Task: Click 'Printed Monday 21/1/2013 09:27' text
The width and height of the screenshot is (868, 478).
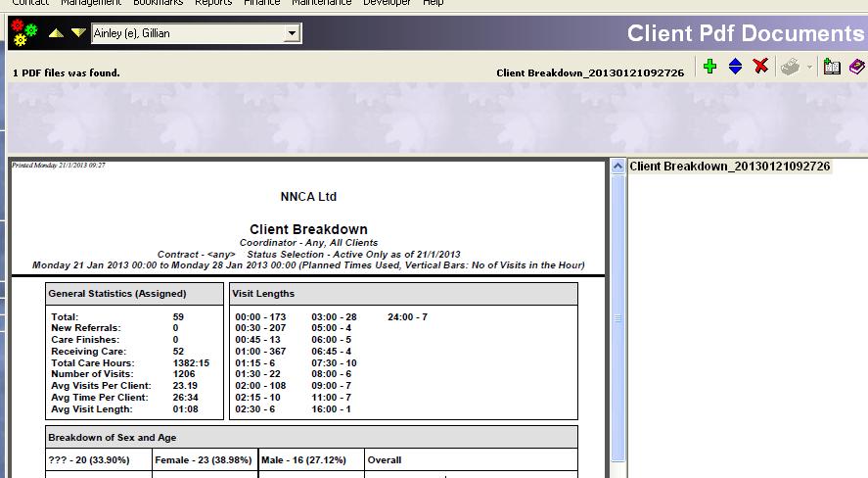Action: click(x=59, y=166)
